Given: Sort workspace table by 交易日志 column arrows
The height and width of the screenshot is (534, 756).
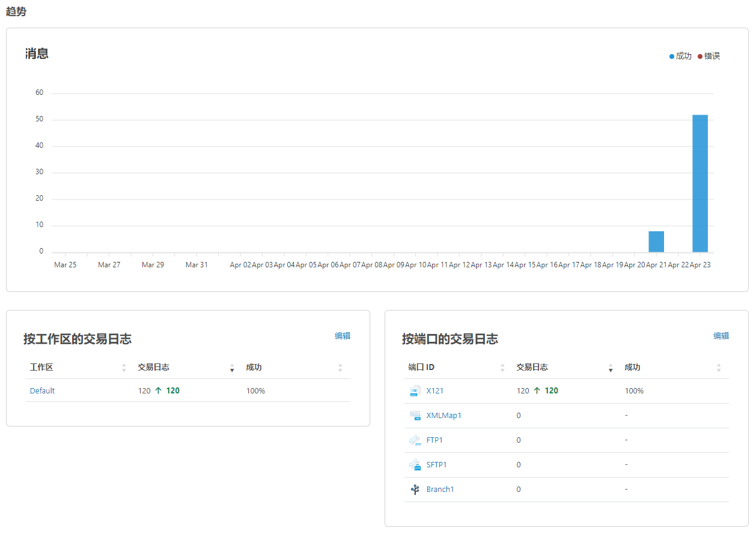Looking at the screenshot, I should [233, 368].
